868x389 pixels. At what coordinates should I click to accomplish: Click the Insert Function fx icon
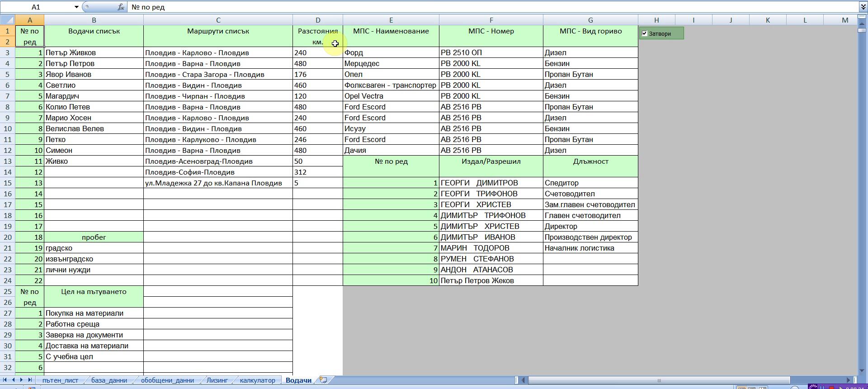[121, 7]
